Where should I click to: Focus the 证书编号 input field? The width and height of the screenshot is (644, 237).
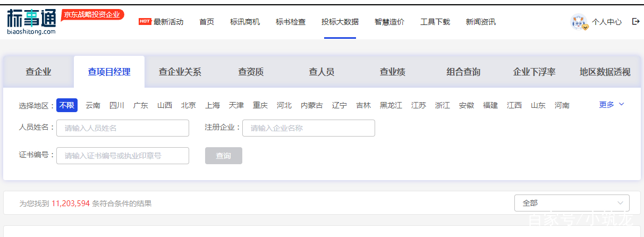123,156
